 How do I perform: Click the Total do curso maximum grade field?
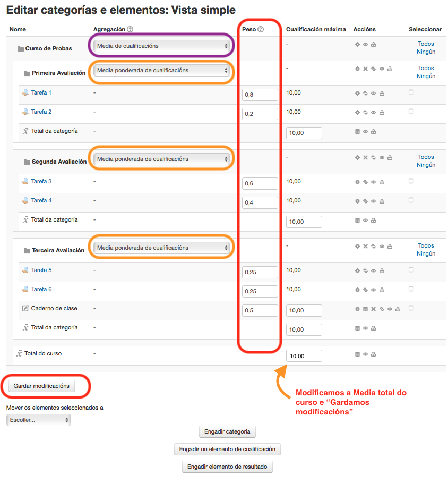click(x=304, y=356)
